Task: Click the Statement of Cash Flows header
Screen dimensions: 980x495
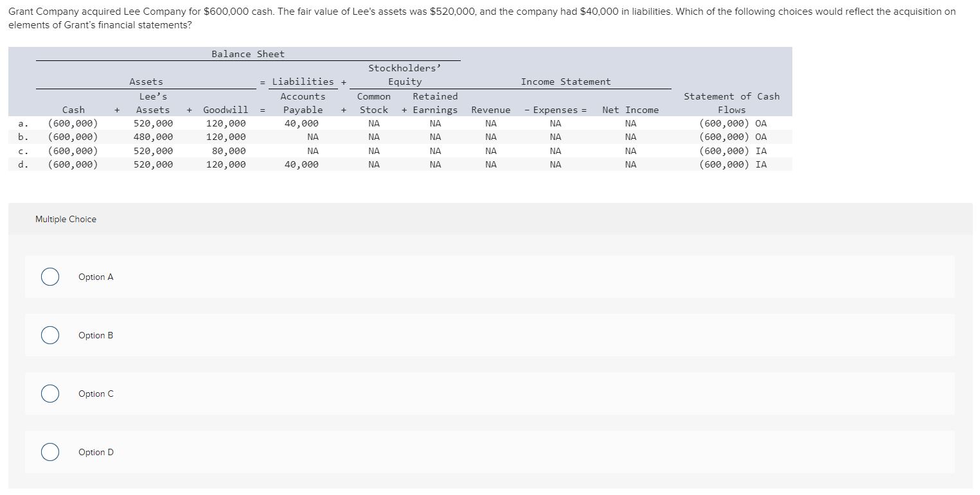Action: click(731, 103)
